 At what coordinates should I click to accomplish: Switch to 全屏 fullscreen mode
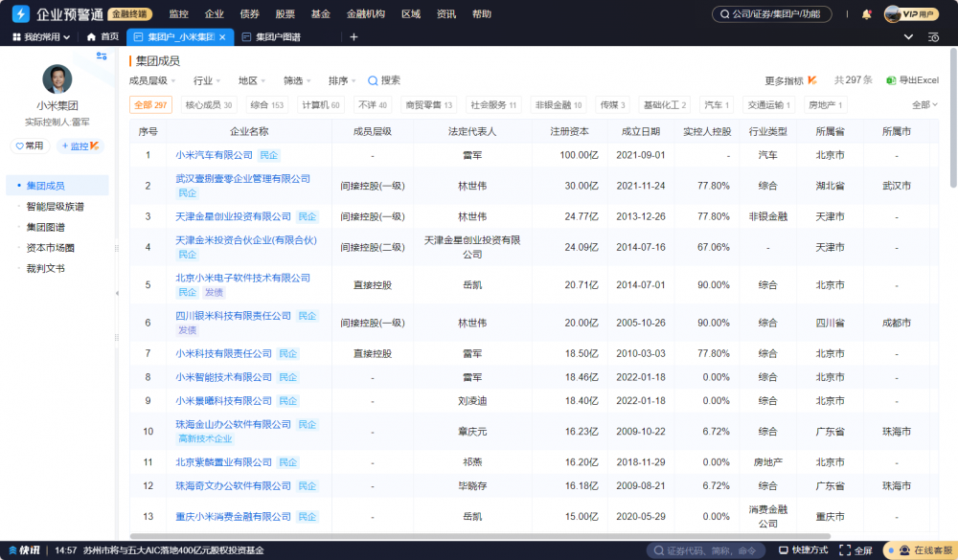855,550
